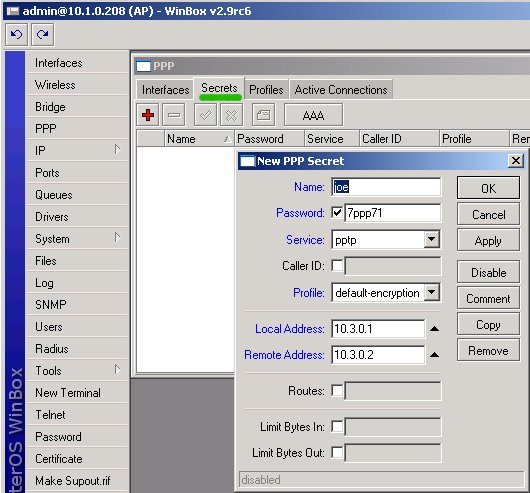Add a new secret with red plus
Image resolution: width=530 pixels, height=493 pixels.
148,115
